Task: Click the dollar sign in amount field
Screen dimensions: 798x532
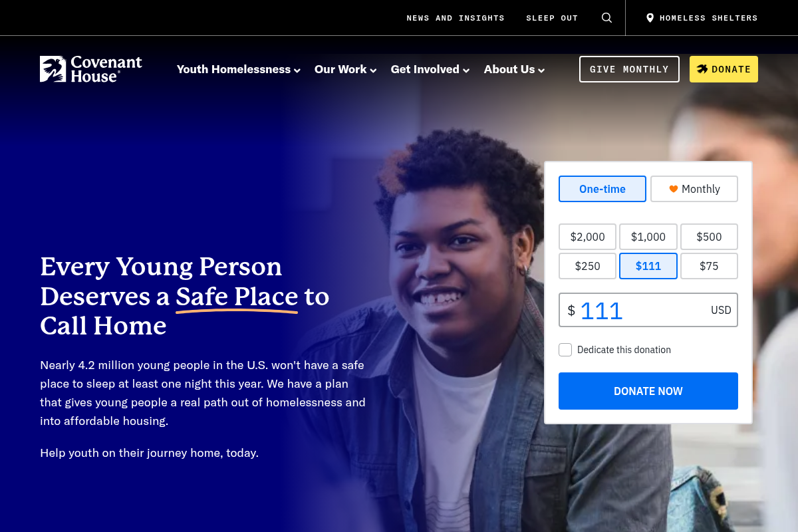Action: [x=571, y=311]
